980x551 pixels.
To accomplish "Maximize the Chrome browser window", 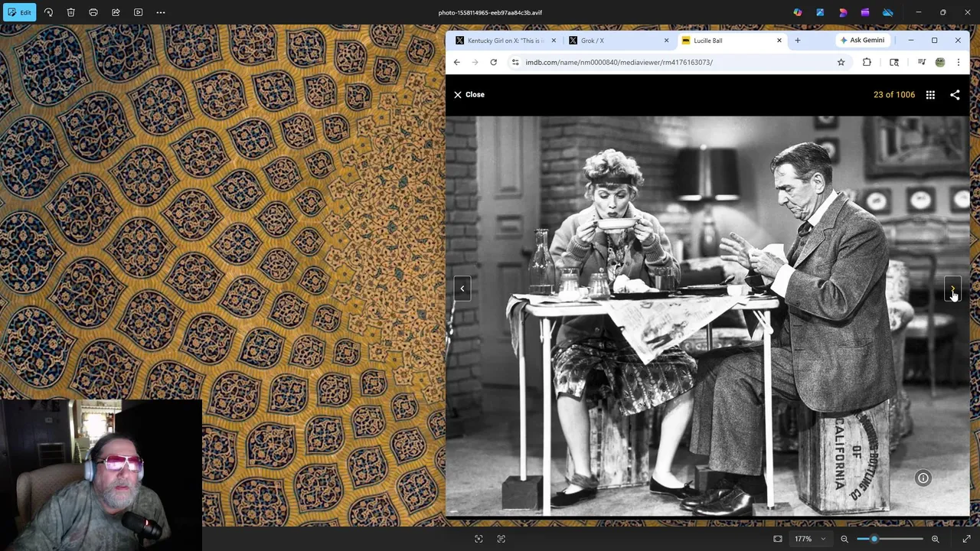I will pyautogui.click(x=934, y=41).
